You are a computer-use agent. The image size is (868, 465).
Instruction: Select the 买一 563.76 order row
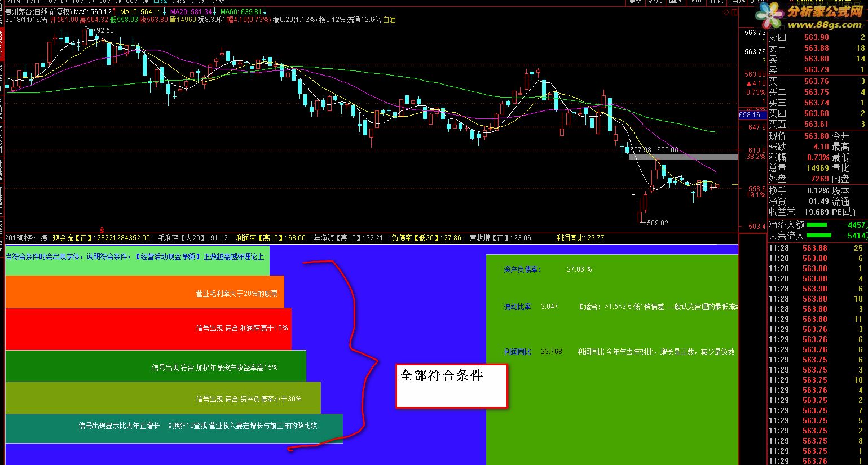[x=817, y=81]
